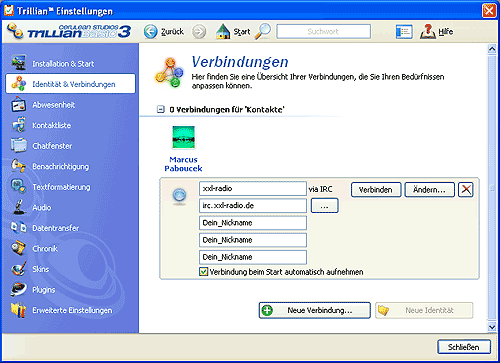Click the Skins paintbrush icon
Screen dimensions: 500x363
[19, 269]
